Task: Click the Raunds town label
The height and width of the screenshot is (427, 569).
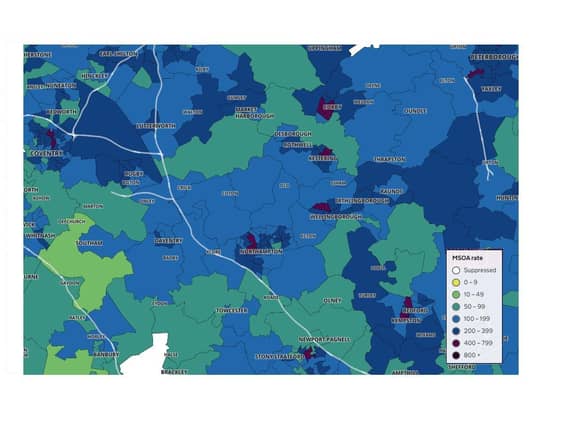Action: click(x=391, y=191)
